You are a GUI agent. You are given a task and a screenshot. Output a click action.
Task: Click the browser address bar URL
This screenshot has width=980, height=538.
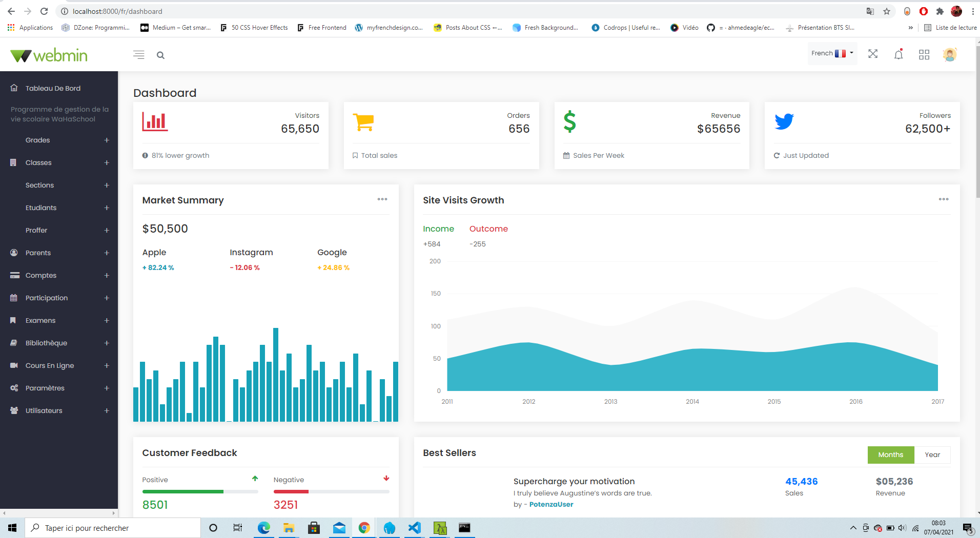coord(117,11)
